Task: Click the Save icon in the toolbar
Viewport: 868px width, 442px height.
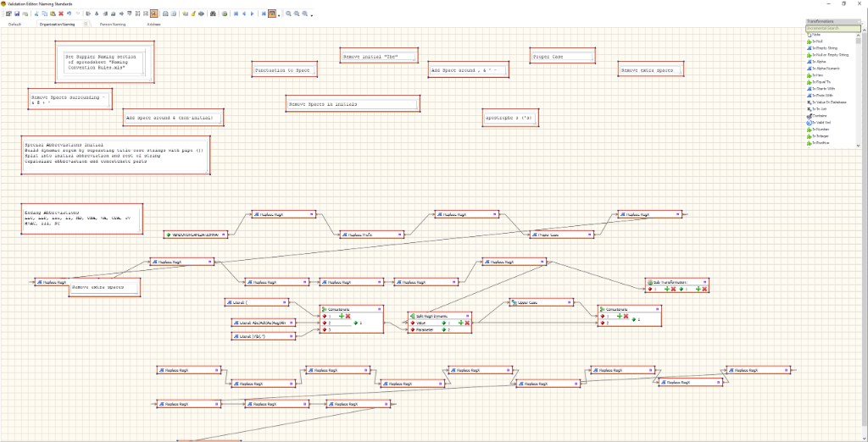Action: tap(17, 14)
